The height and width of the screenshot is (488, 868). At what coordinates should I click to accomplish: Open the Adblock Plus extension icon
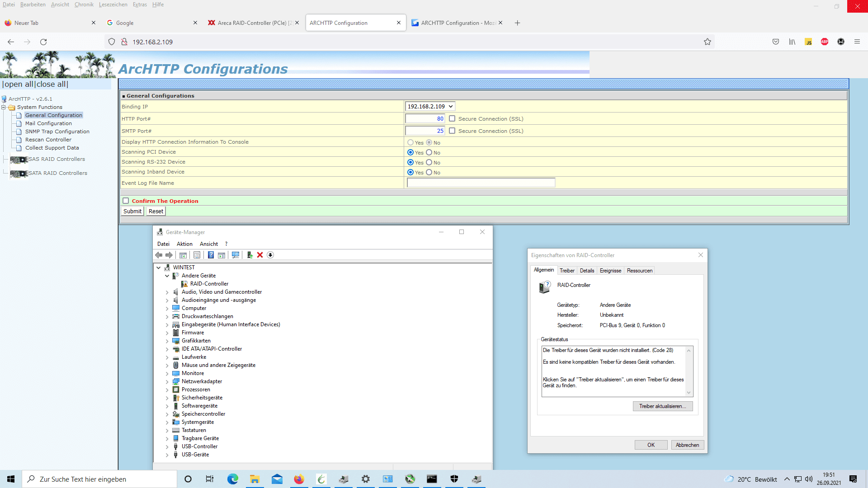click(825, 42)
